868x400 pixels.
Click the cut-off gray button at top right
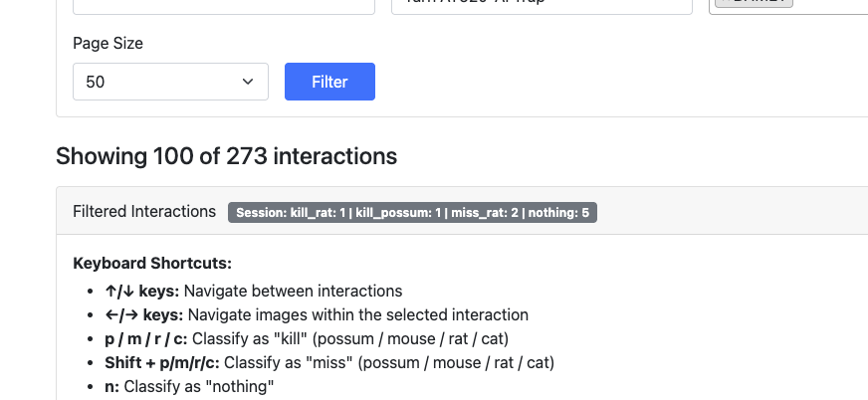tap(786, 5)
